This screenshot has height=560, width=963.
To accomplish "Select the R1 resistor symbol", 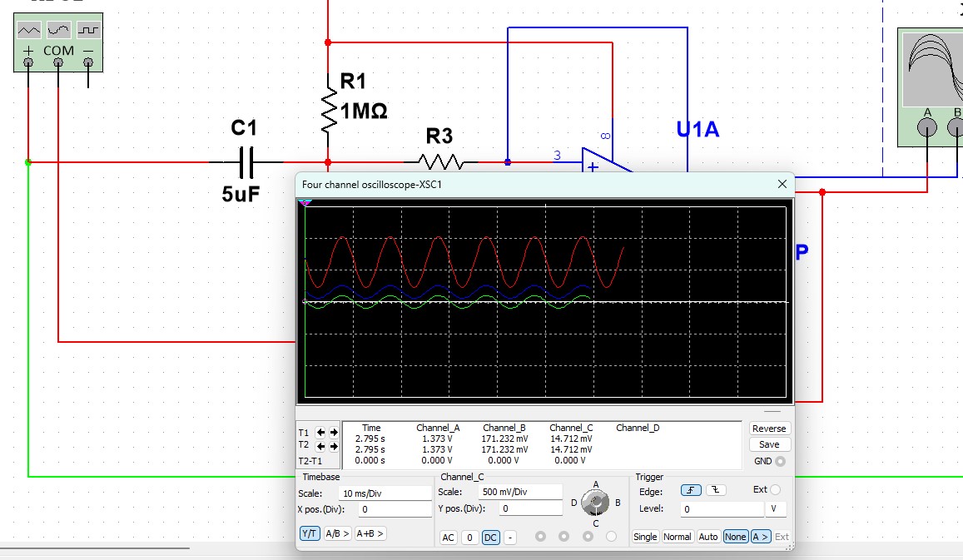I will tap(329, 109).
